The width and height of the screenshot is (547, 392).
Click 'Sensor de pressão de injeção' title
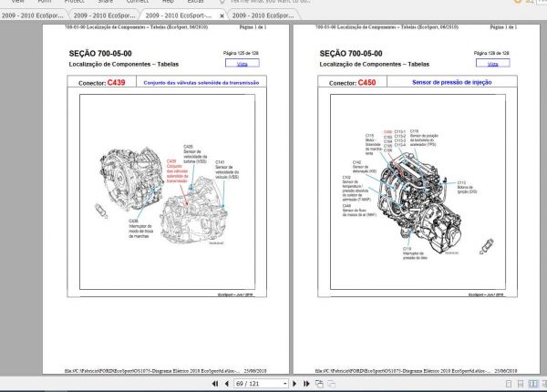click(x=452, y=82)
